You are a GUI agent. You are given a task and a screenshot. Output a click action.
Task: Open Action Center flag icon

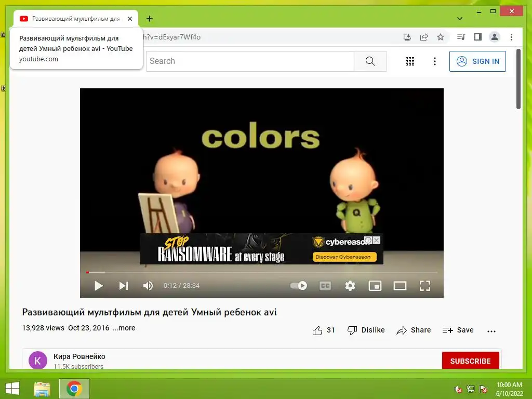click(483, 389)
